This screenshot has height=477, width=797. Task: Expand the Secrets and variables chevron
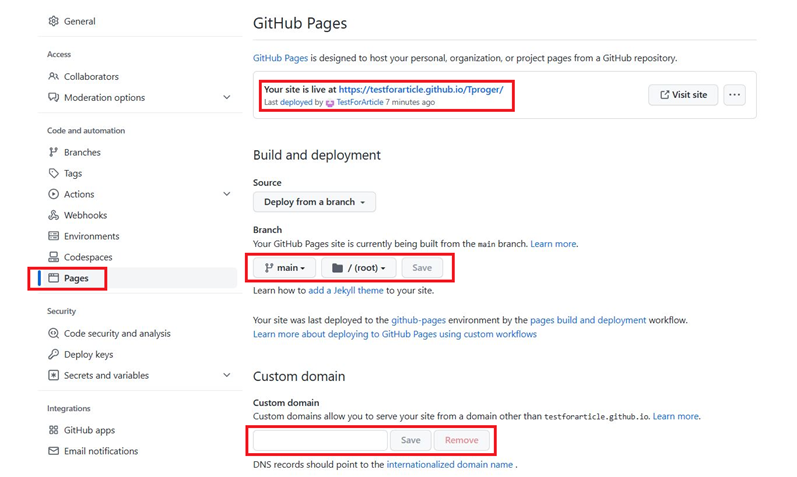coord(227,375)
